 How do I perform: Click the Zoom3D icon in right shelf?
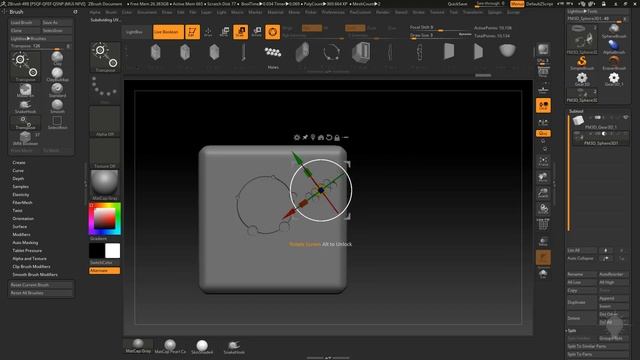(543, 193)
